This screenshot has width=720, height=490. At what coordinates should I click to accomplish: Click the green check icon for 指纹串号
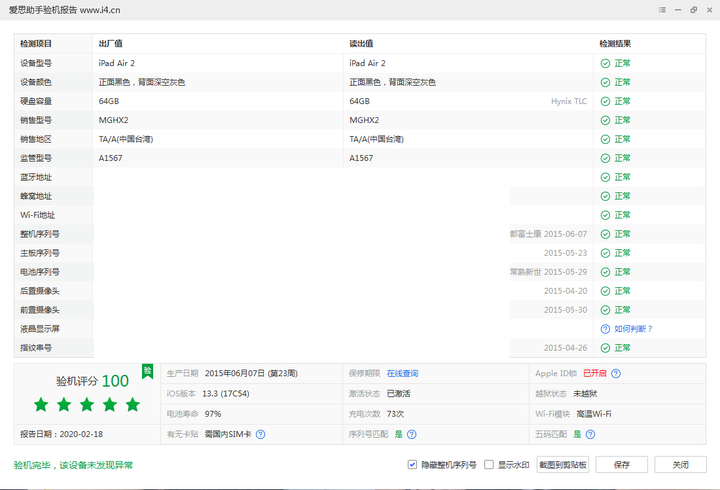tap(605, 348)
